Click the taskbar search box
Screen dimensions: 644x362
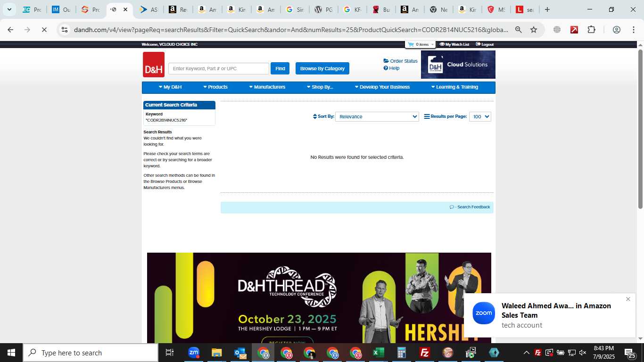pyautogui.click(x=91, y=353)
